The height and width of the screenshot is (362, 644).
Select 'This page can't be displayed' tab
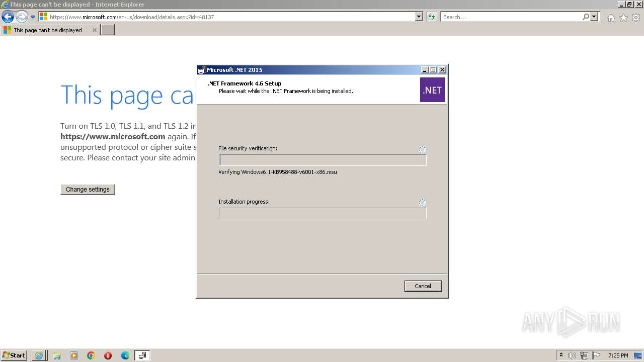pyautogui.click(x=48, y=30)
